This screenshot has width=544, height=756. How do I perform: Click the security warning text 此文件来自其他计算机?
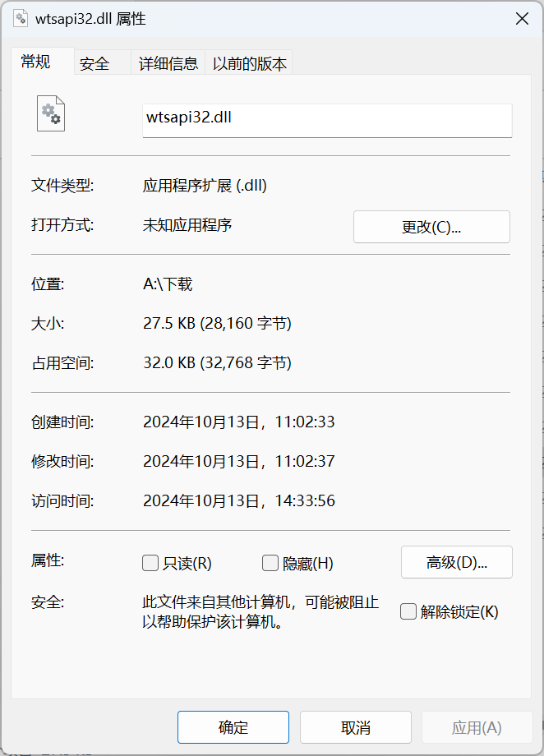pos(260,612)
